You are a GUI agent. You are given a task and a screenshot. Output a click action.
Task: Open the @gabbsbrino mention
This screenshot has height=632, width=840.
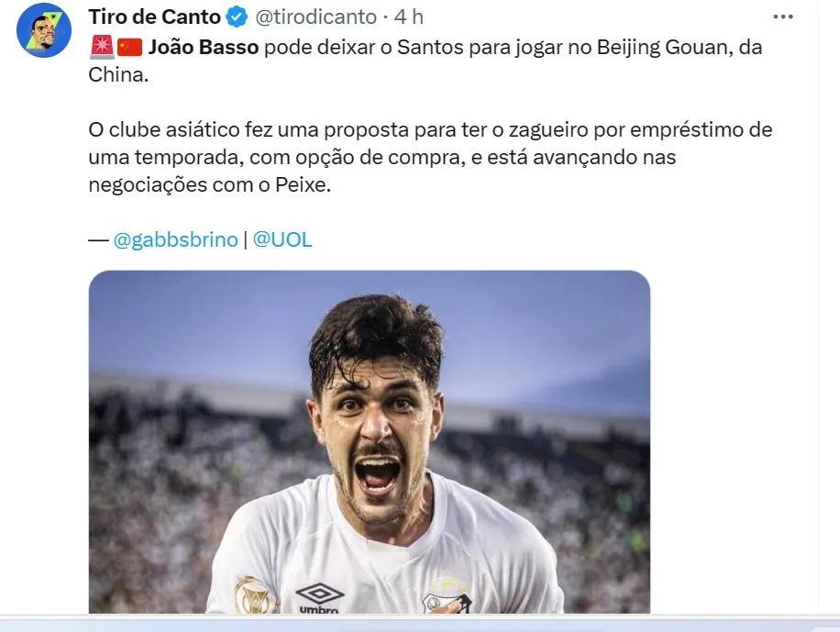(x=176, y=239)
